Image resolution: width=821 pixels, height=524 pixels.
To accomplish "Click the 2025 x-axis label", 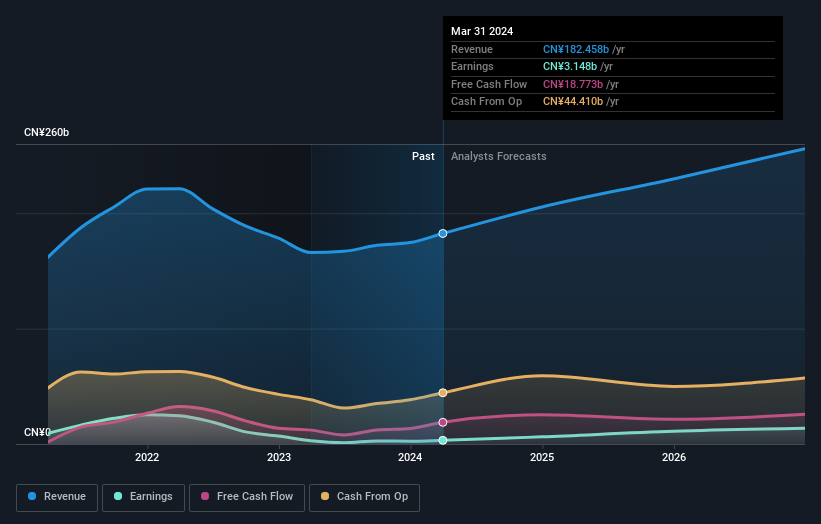I will coord(542,458).
